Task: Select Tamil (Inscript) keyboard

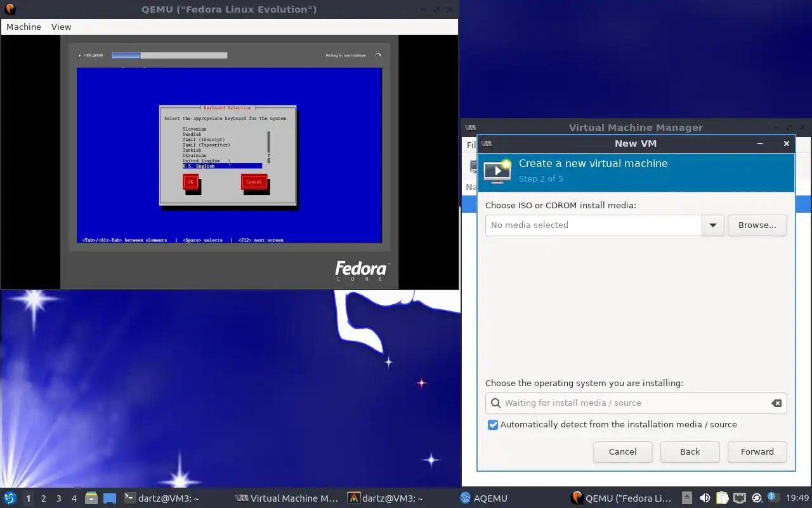Action: [204, 140]
